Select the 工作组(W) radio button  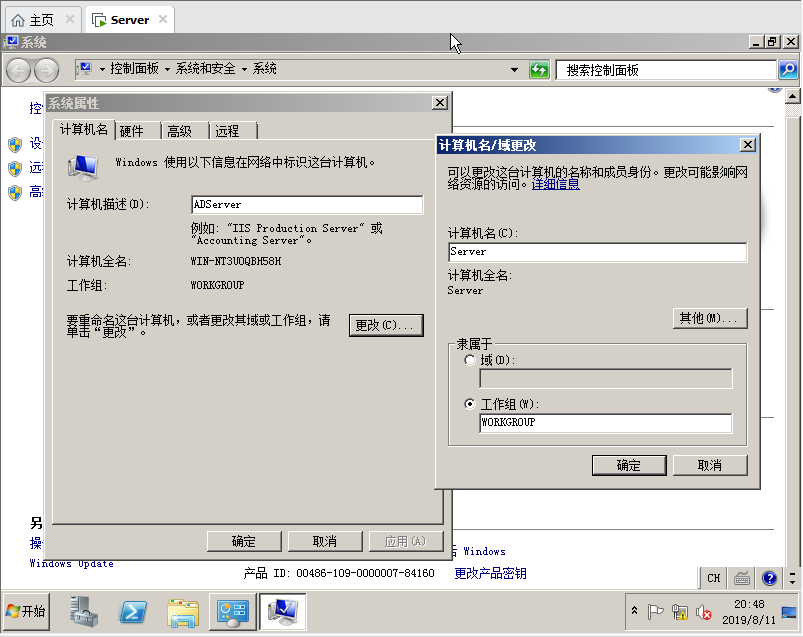(470, 404)
